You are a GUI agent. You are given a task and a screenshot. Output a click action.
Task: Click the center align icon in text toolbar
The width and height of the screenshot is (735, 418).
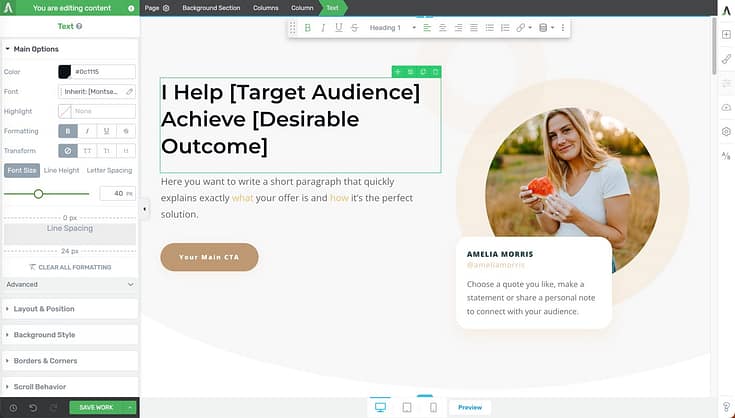[443, 28]
